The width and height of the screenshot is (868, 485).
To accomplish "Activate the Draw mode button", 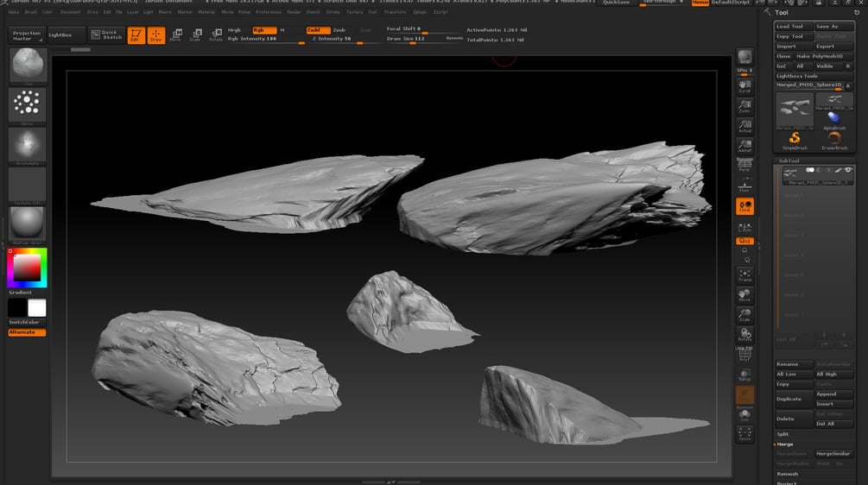I will click(155, 35).
